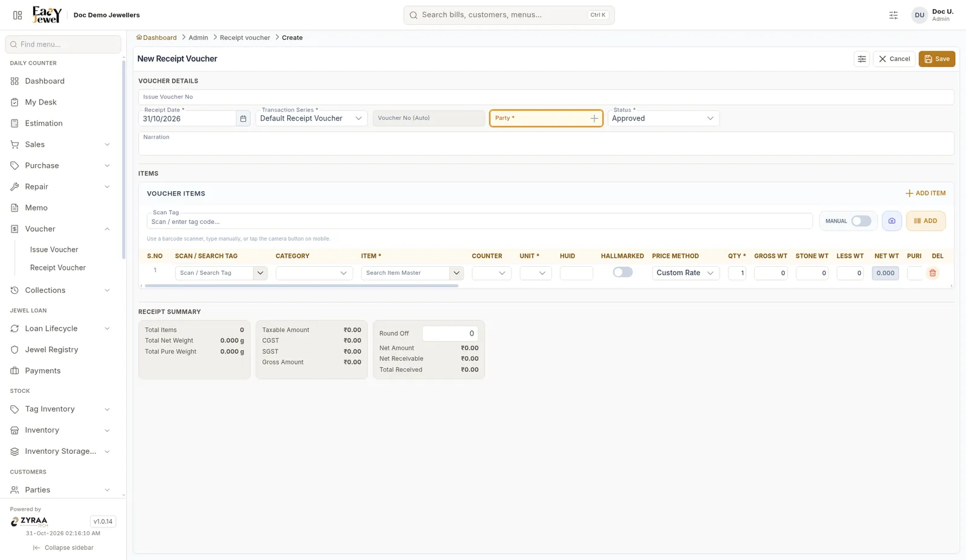Select Receipt Voucher submenu item
Viewport: 966px width, 560px height.
58,267
